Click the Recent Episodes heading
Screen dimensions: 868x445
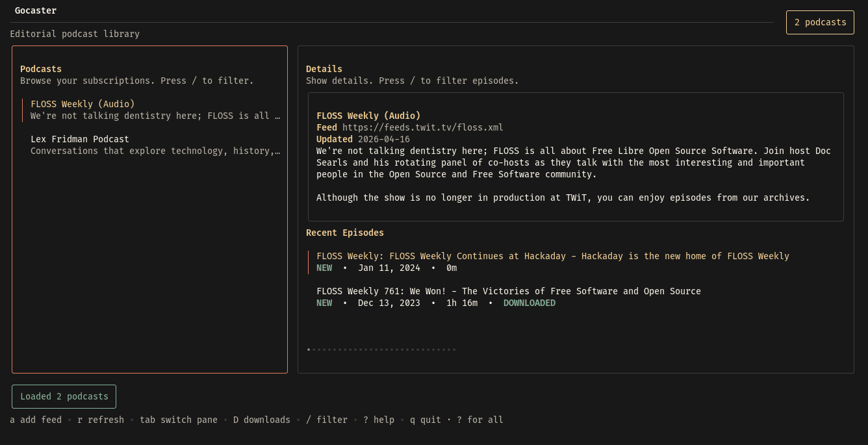345,233
